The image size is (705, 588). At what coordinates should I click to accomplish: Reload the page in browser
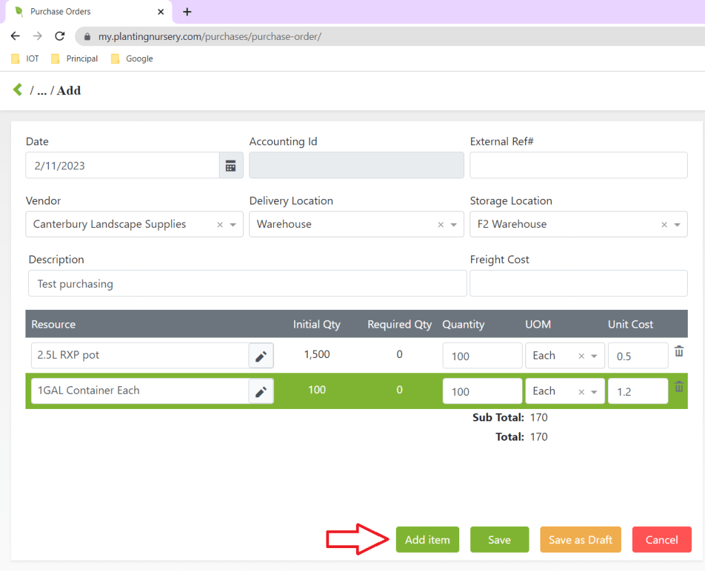pyautogui.click(x=60, y=36)
